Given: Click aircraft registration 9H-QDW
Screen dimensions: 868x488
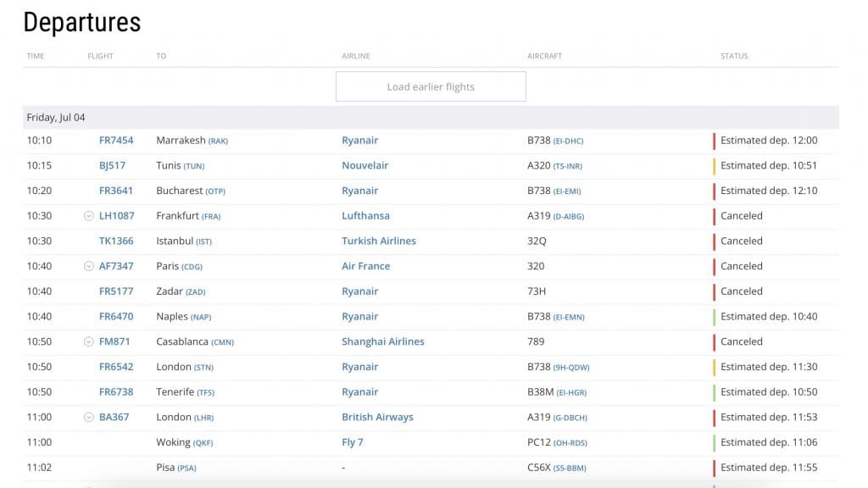Looking at the screenshot, I should pos(571,368).
